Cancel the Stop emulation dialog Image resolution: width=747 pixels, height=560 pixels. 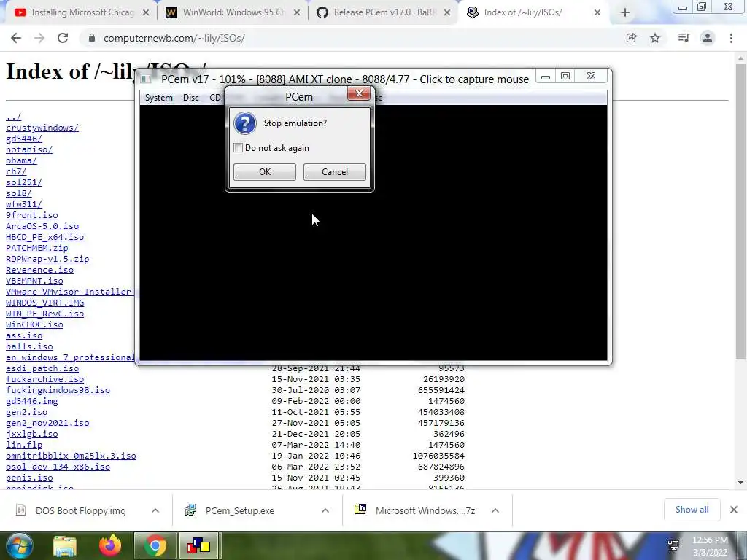pyautogui.click(x=334, y=172)
